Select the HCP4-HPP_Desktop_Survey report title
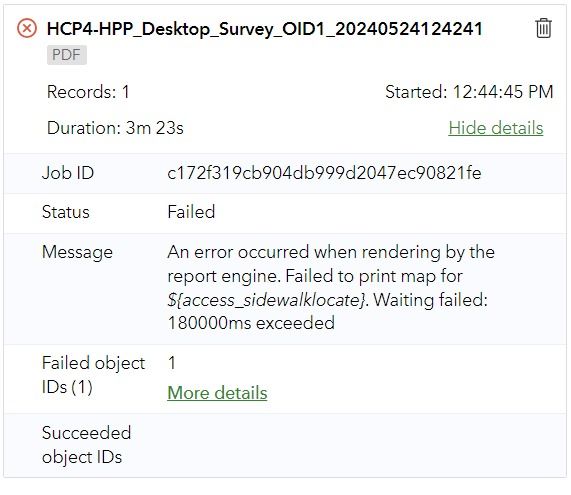The height and width of the screenshot is (495, 571). (265, 29)
